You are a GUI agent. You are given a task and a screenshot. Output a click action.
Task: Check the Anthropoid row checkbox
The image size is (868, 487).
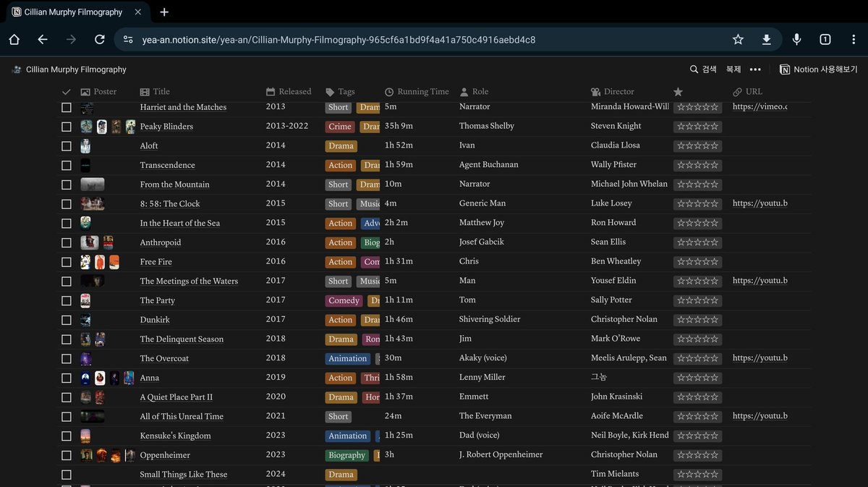coord(67,242)
